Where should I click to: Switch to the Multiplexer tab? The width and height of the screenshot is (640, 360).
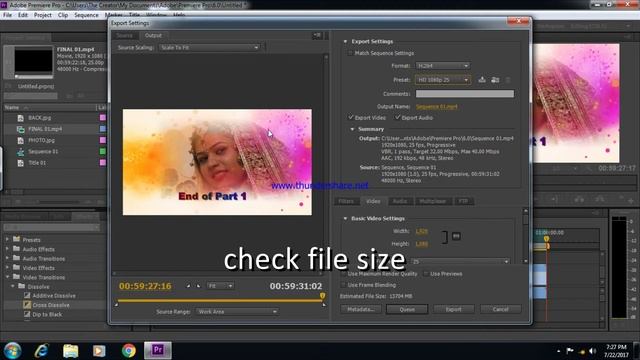(433, 201)
